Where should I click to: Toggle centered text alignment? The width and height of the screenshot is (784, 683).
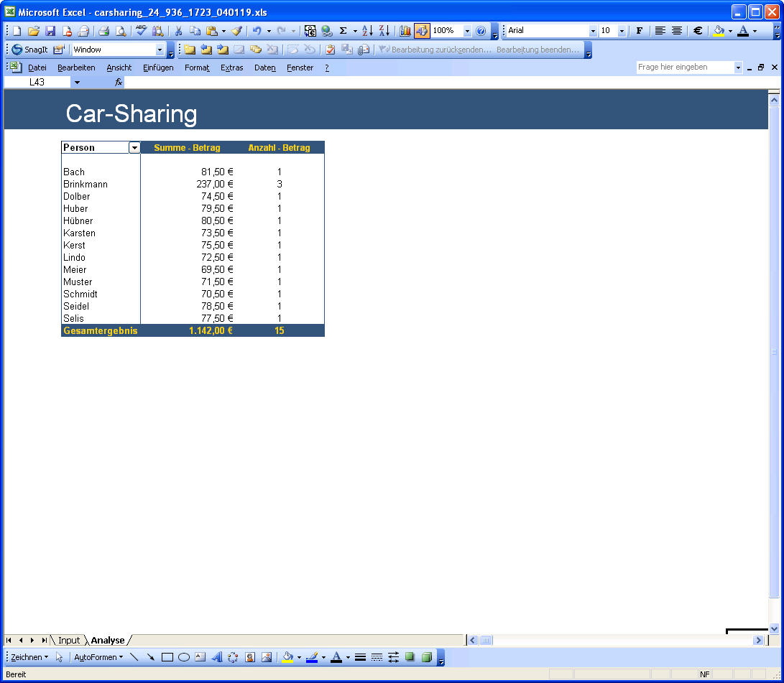tap(676, 31)
